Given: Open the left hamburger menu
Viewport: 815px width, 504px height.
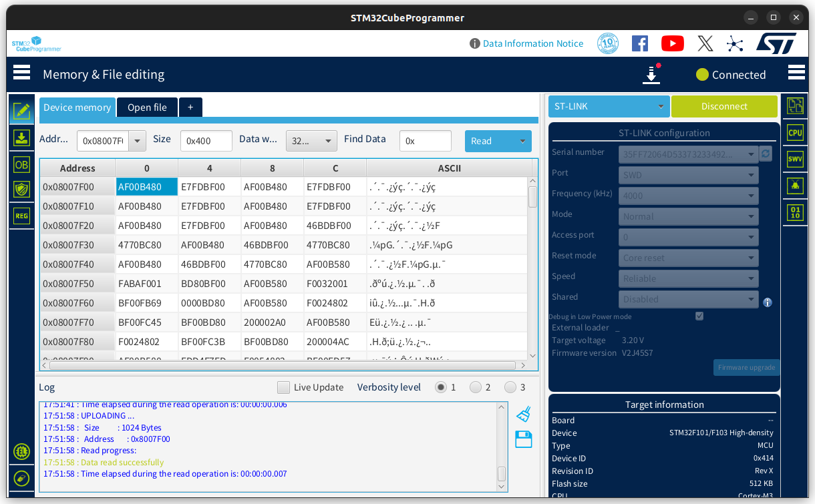Looking at the screenshot, I should pyautogui.click(x=22, y=72).
